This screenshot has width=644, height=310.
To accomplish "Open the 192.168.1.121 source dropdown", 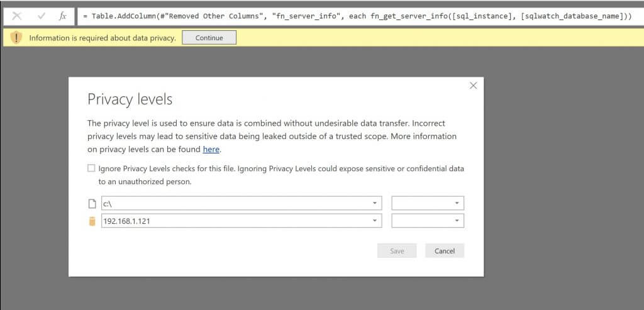I will click(x=241, y=221).
